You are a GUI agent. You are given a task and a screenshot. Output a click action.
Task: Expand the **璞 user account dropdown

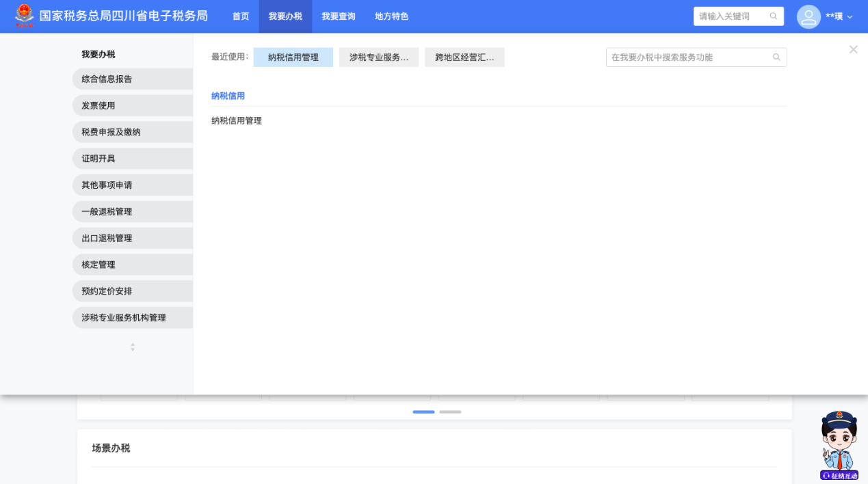pyautogui.click(x=839, y=16)
